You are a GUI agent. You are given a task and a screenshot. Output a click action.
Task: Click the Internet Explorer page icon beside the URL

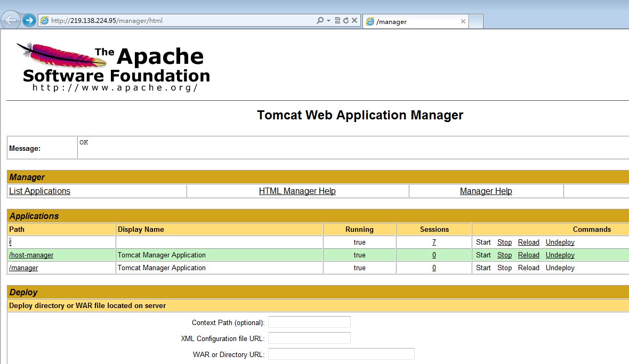[44, 20]
